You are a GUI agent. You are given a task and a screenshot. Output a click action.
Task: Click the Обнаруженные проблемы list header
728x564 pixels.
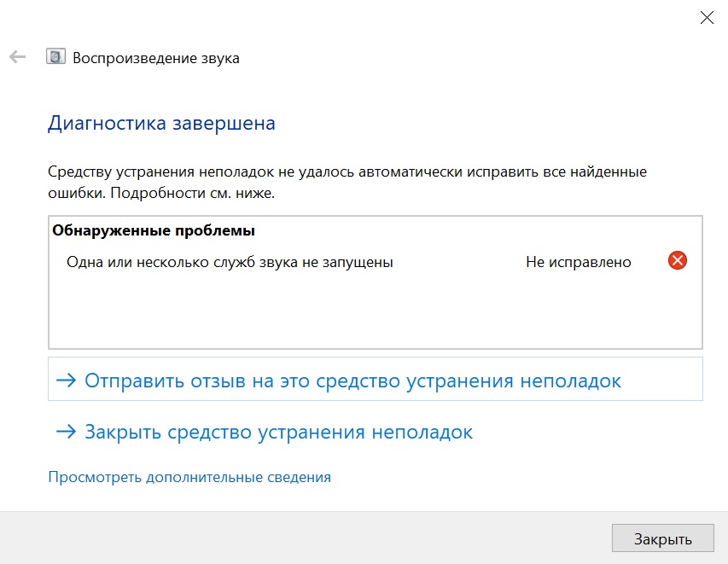tap(154, 230)
